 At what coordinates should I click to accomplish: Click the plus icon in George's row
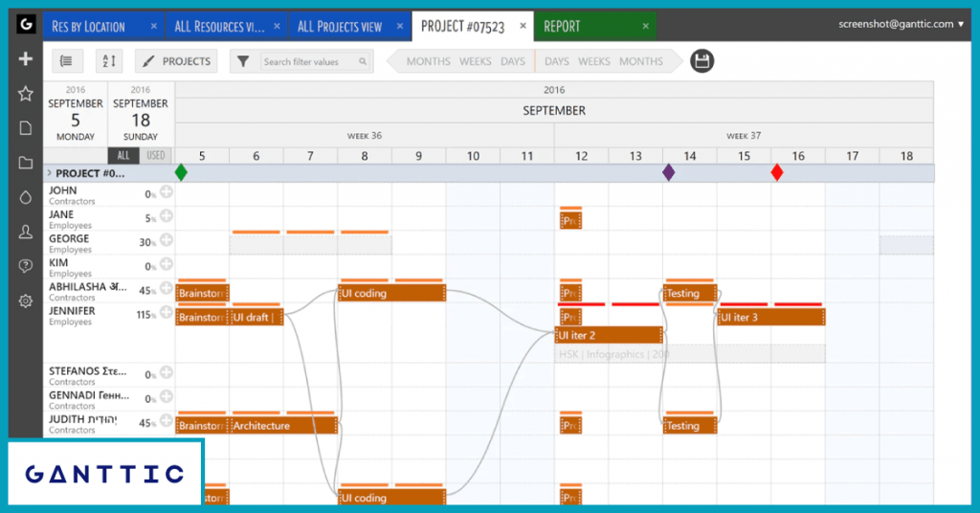coord(167,240)
